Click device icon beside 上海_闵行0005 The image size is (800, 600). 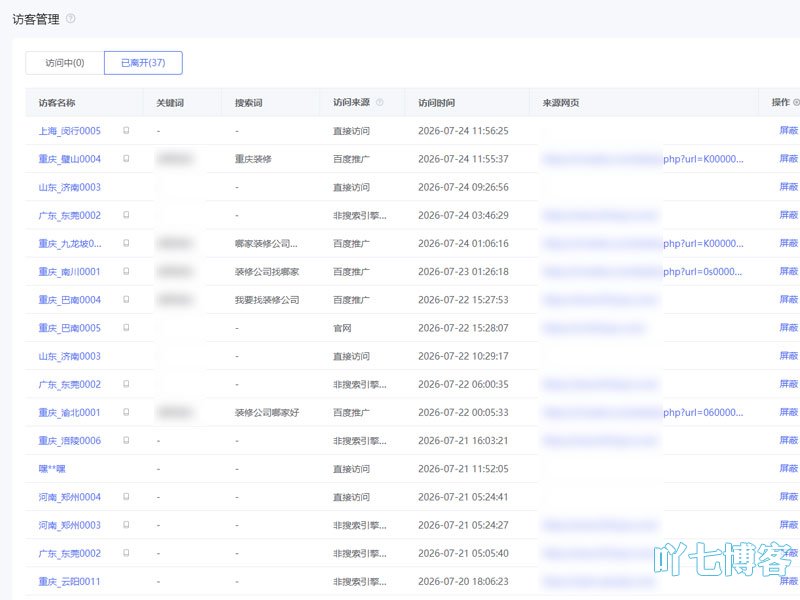coord(126,131)
